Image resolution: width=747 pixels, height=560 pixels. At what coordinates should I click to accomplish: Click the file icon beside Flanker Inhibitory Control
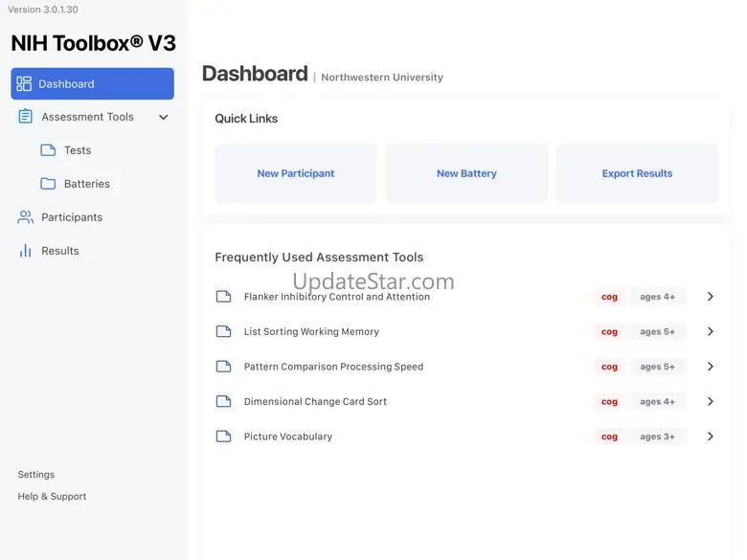point(223,297)
